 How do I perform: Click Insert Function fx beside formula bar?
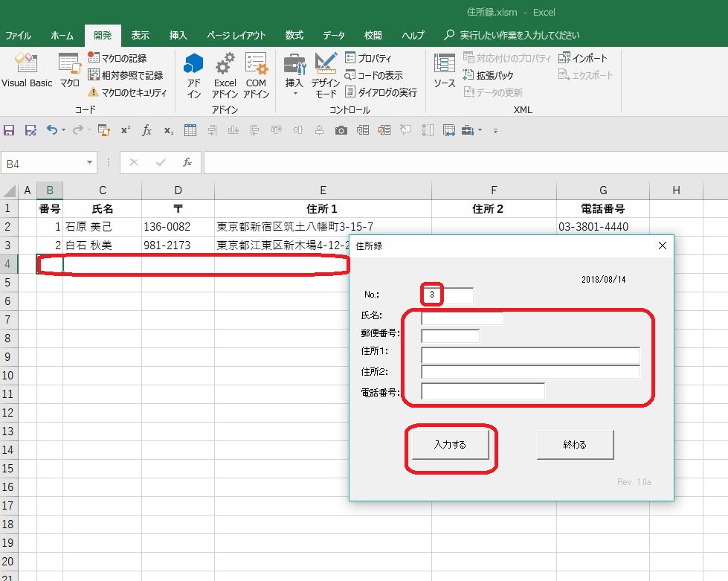(x=187, y=163)
